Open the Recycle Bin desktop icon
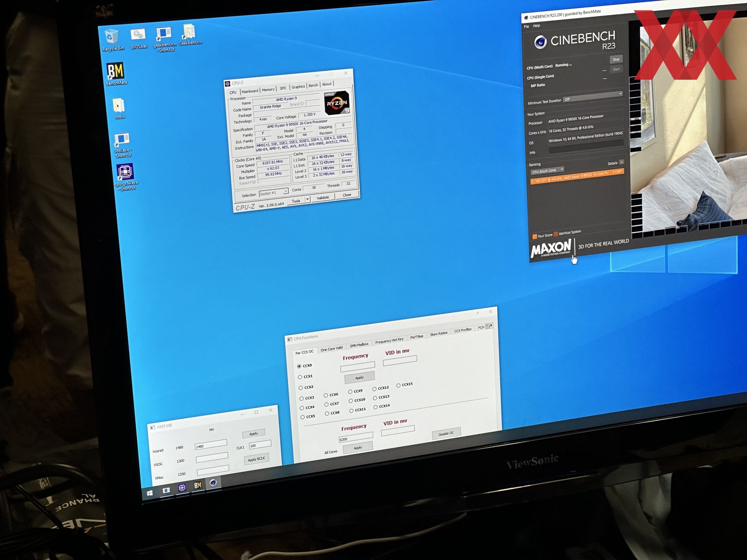Screen dimensions: 747x560 (x=112, y=40)
